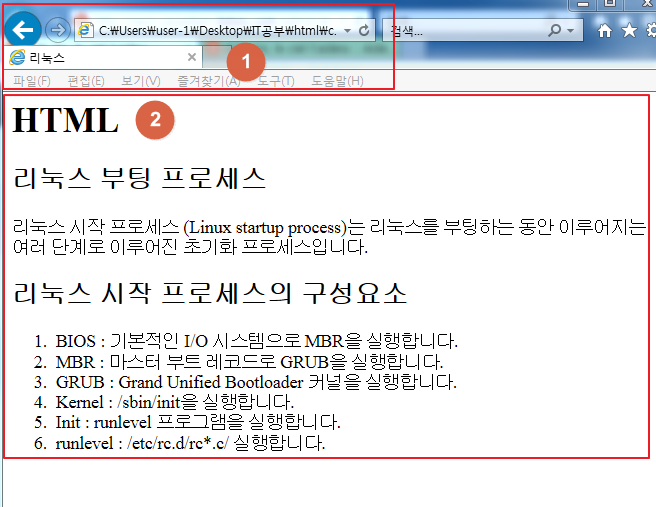Select the 리눅스 browser tab
The height and width of the screenshot is (507, 656).
(x=102, y=57)
